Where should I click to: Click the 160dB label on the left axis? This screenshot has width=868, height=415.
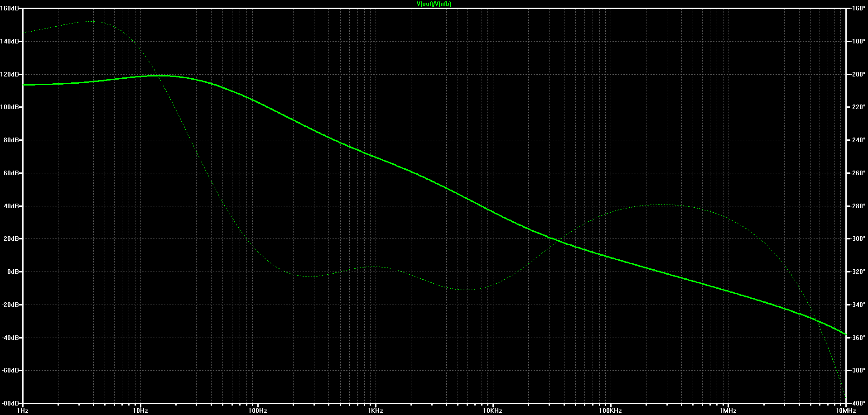(x=9, y=8)
